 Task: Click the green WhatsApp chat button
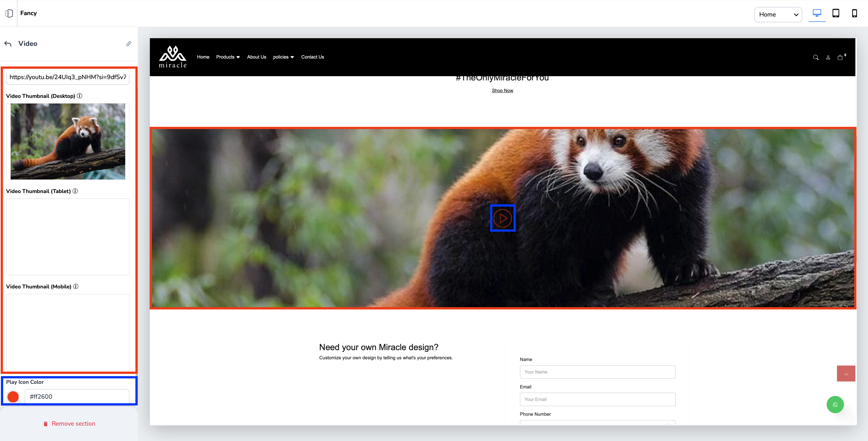(835, 405)
